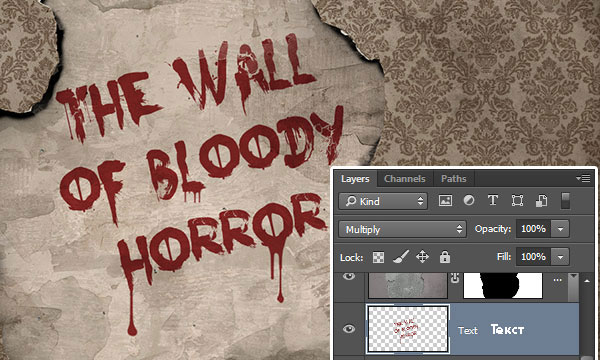Filter layers by smart objects icon

(541, 201)
